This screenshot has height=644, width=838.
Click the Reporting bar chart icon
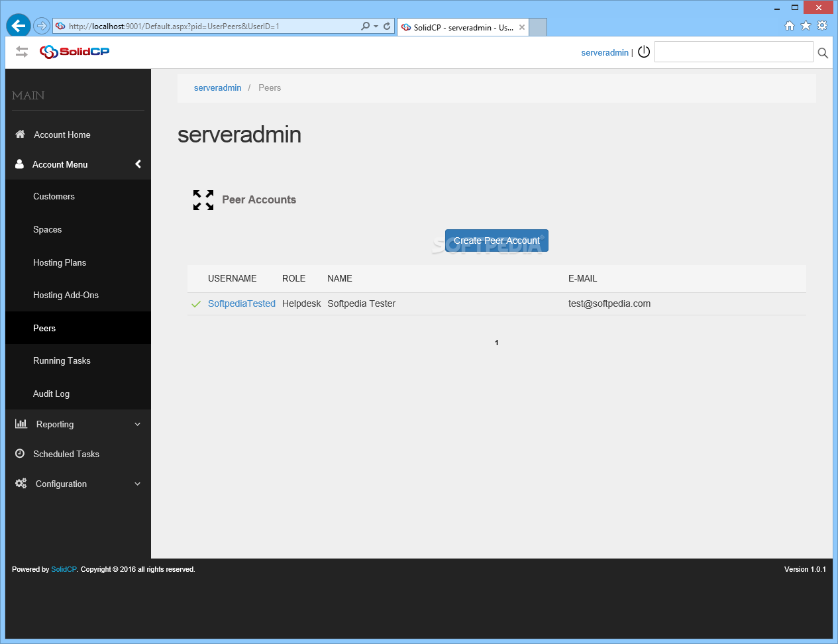(21, 423)
